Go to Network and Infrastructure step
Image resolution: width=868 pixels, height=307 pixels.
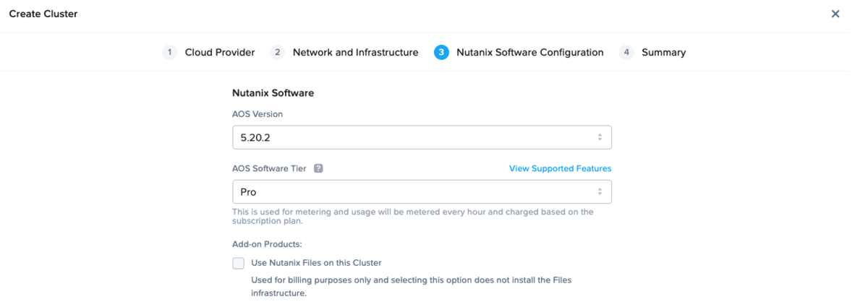pyautogui.click(x=355, y=52)
